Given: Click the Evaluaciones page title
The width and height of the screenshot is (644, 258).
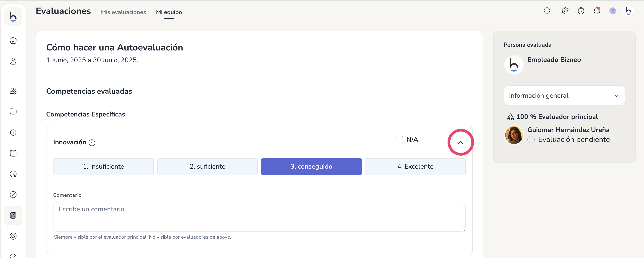Looking at the screenshot, I should (63, 11).
